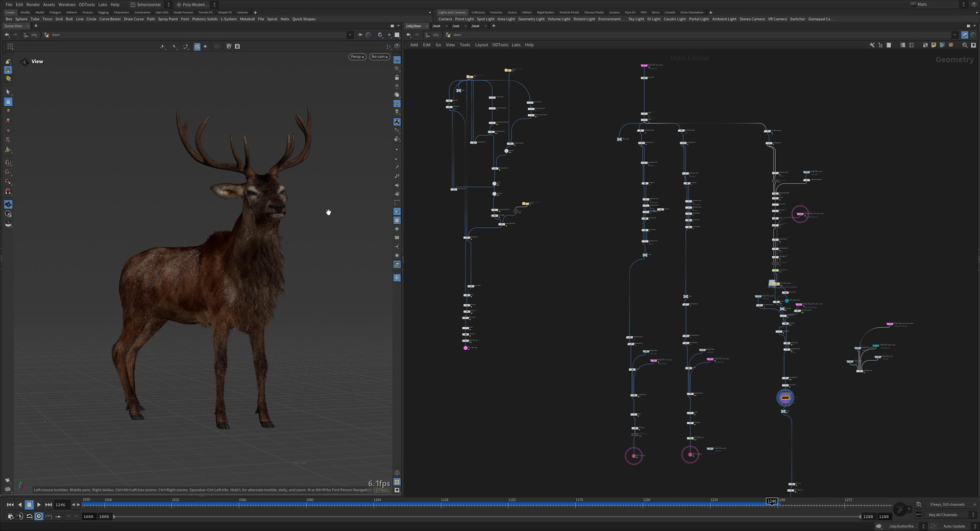This screenshot has width=980, height=531.
Task: Open the node search magnifier icon
Action: [965, 45]
